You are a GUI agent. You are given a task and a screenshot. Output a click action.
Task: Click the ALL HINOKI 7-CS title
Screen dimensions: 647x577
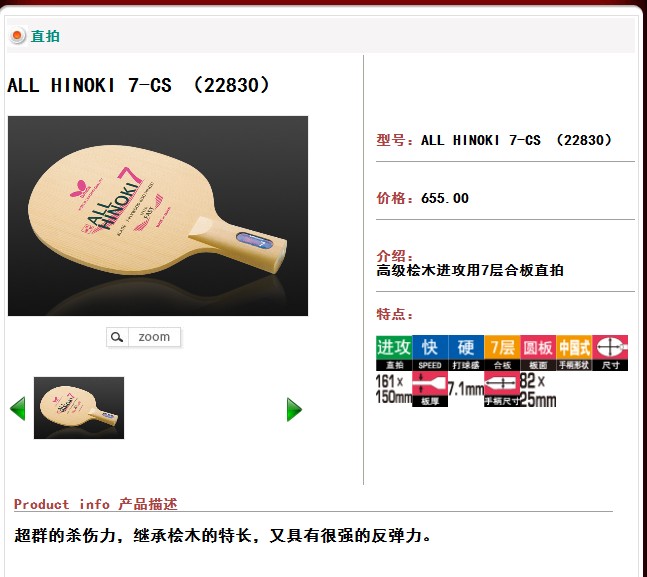click(139, 85)
